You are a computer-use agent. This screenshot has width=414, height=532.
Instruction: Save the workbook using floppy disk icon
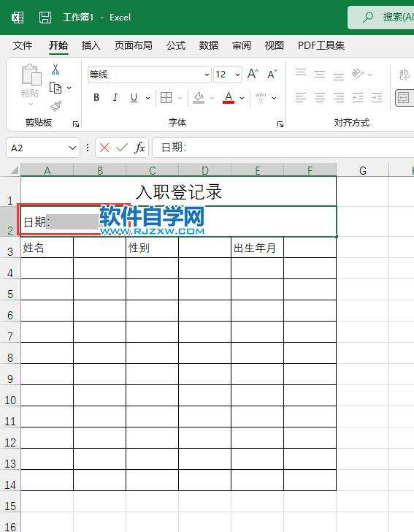coord(45,17)
